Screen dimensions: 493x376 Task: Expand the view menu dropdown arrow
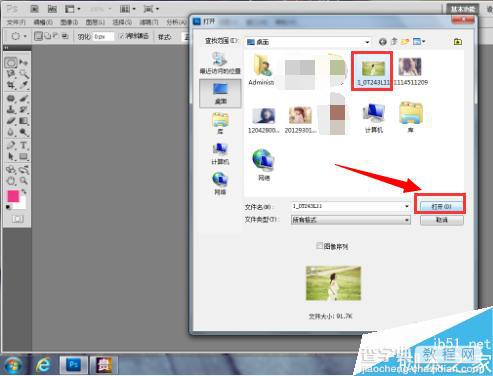(424, 42)
